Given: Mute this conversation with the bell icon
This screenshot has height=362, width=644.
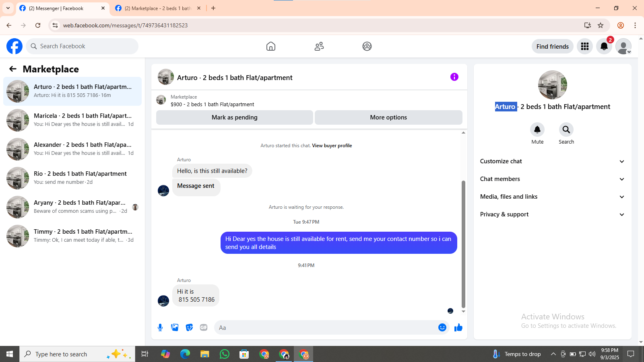Looking at the screenshot, I should pos(537,130).
